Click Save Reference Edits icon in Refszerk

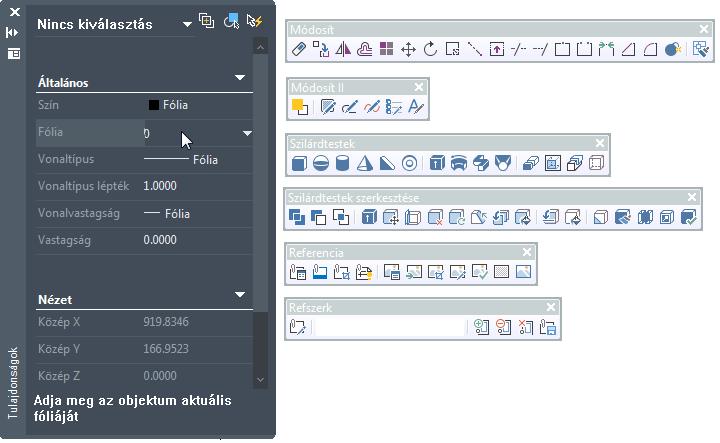point(548,327)
